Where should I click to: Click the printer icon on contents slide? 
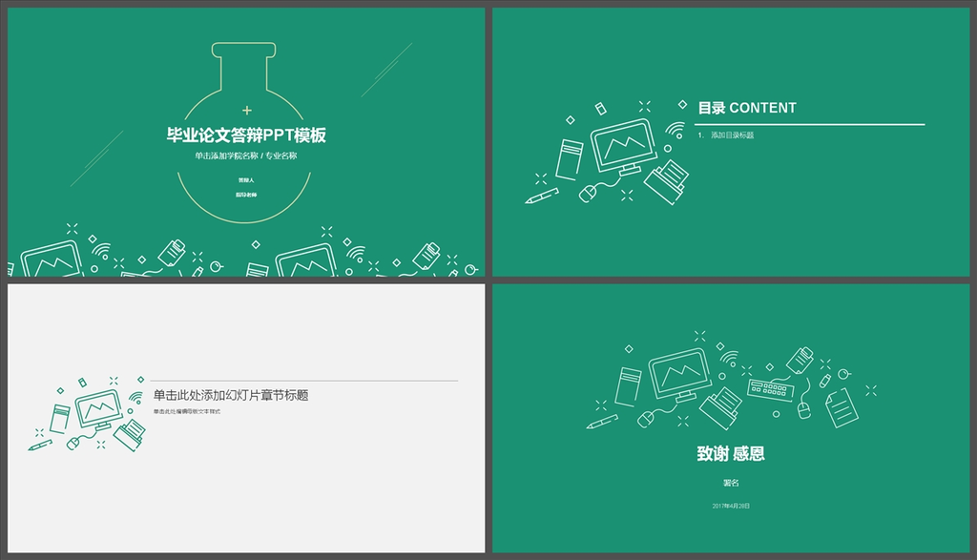pos(667,181)
